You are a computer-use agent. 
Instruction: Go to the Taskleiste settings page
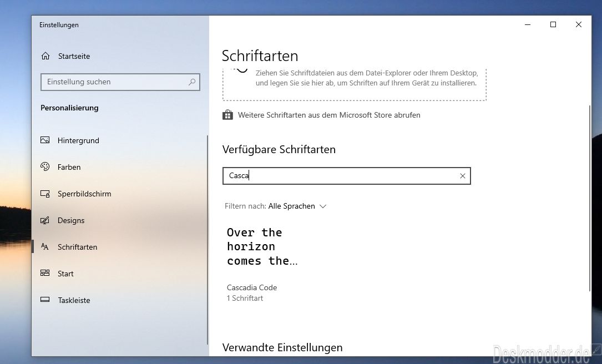(74, 300)
